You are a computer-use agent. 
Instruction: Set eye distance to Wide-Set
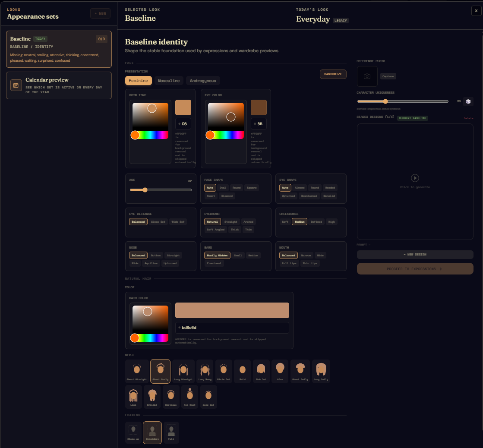click(178, 222)
